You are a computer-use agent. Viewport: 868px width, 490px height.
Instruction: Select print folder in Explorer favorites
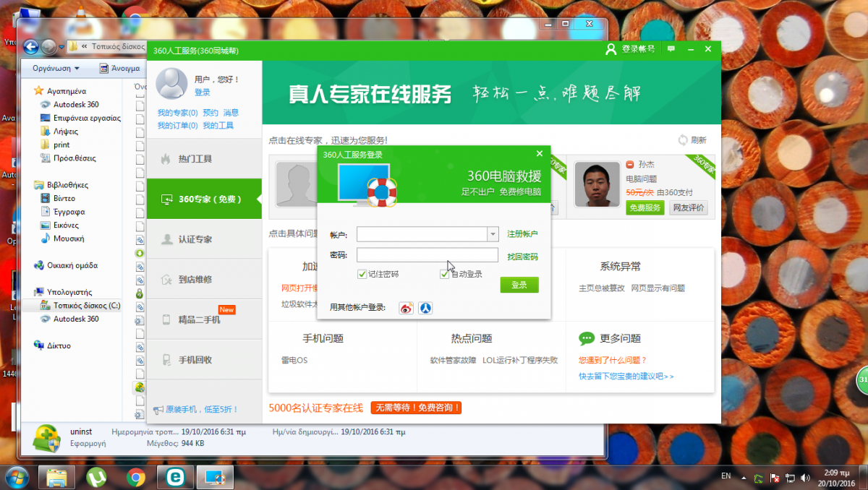(56, 145)
